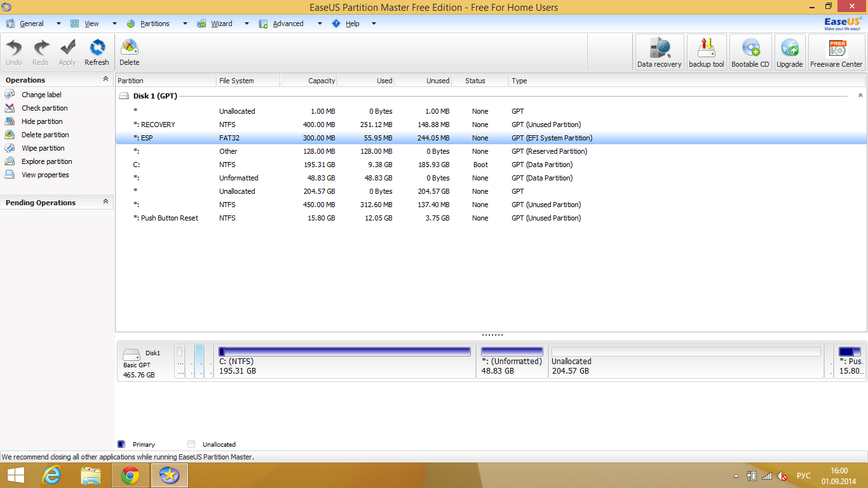Viewport: 868px width, 488px height.
Task: Click the Change label operation
Action: pyautogui.click(x=41, y=95)
